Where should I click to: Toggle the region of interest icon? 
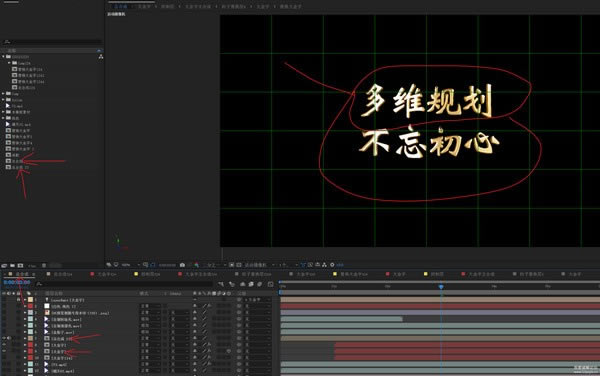[x=231, y=265]
